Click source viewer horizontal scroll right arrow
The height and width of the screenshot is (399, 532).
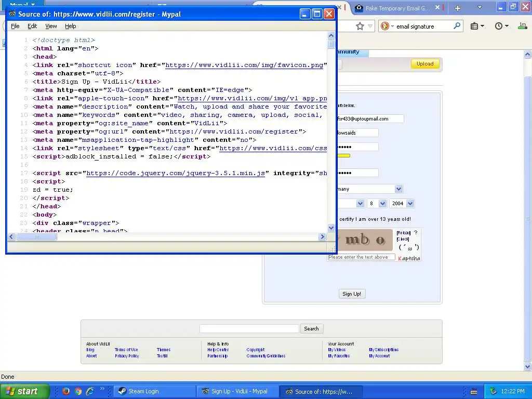[x=322, y=236]
